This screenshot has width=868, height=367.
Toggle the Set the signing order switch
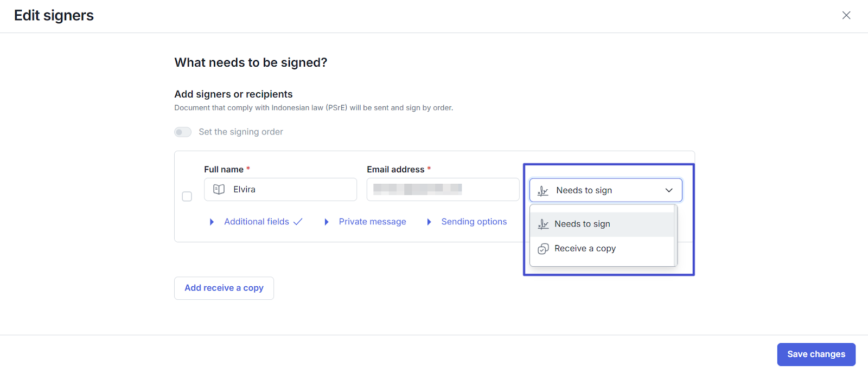[183, 132]
